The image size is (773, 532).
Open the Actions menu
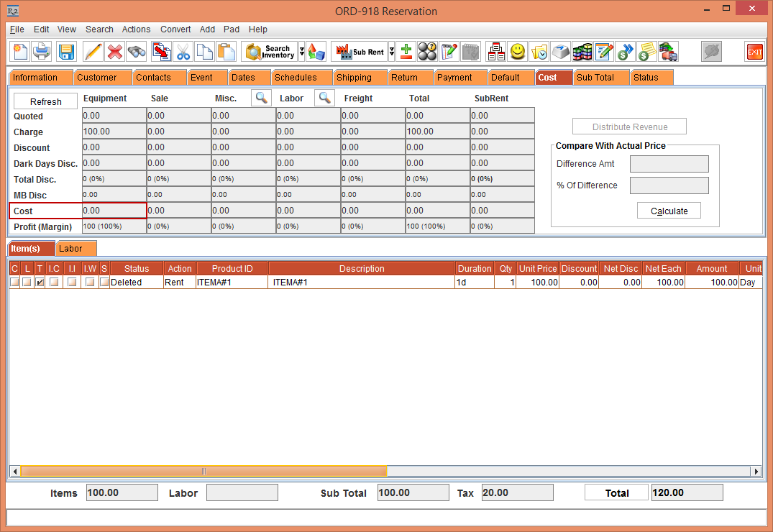pos(136,29)
